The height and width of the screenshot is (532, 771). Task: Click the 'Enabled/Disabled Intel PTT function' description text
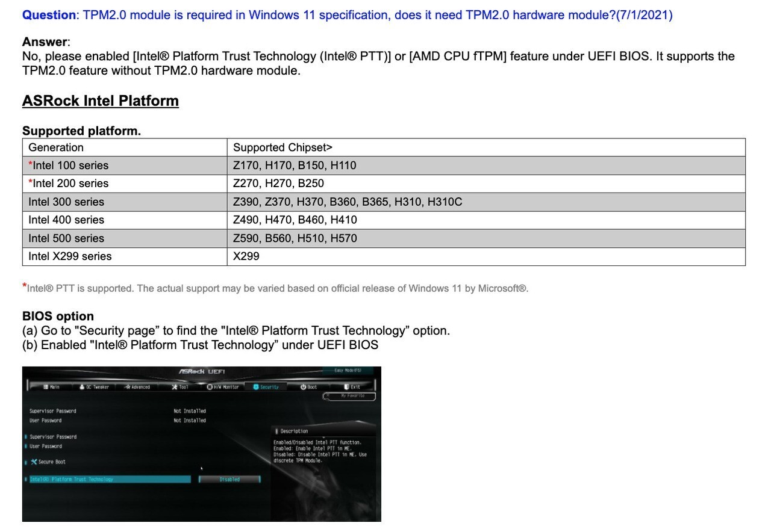tap(317, 442)
